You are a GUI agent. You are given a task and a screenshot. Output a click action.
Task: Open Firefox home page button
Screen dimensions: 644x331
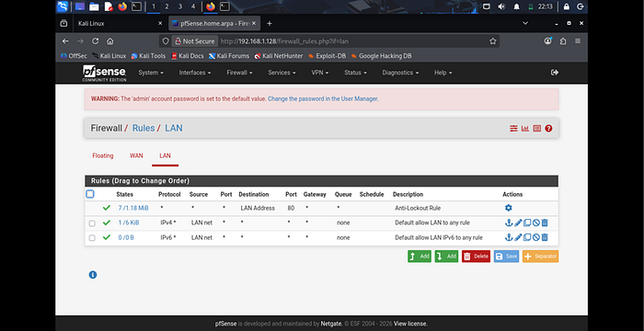click(x=110, y=41)
